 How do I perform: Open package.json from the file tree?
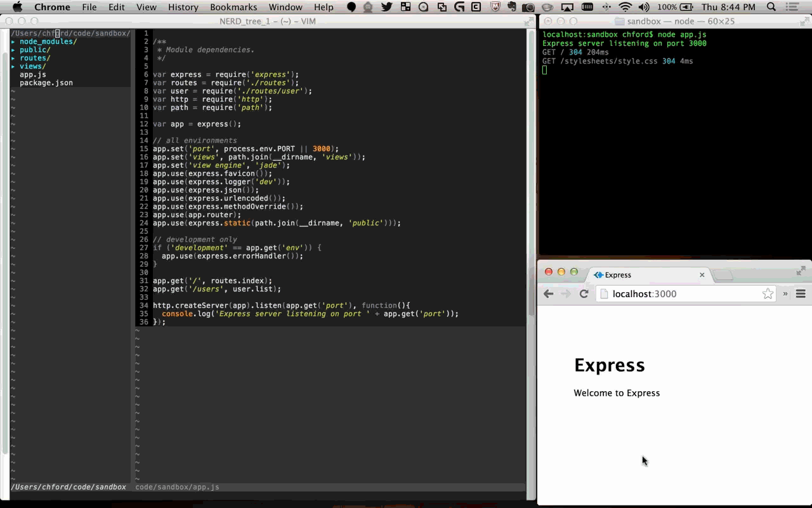[x=46, y=83]
